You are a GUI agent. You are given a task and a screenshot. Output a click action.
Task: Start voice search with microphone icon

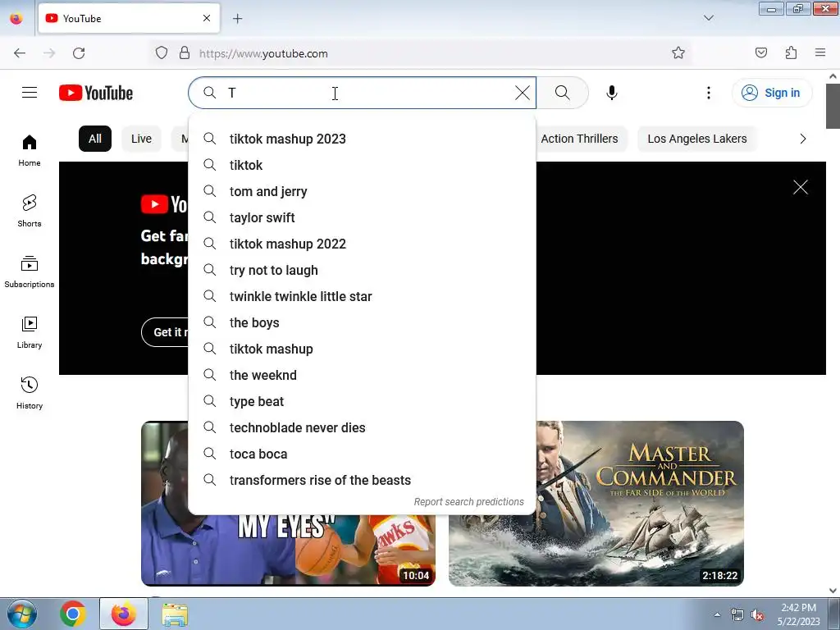(x=612, y=93)
